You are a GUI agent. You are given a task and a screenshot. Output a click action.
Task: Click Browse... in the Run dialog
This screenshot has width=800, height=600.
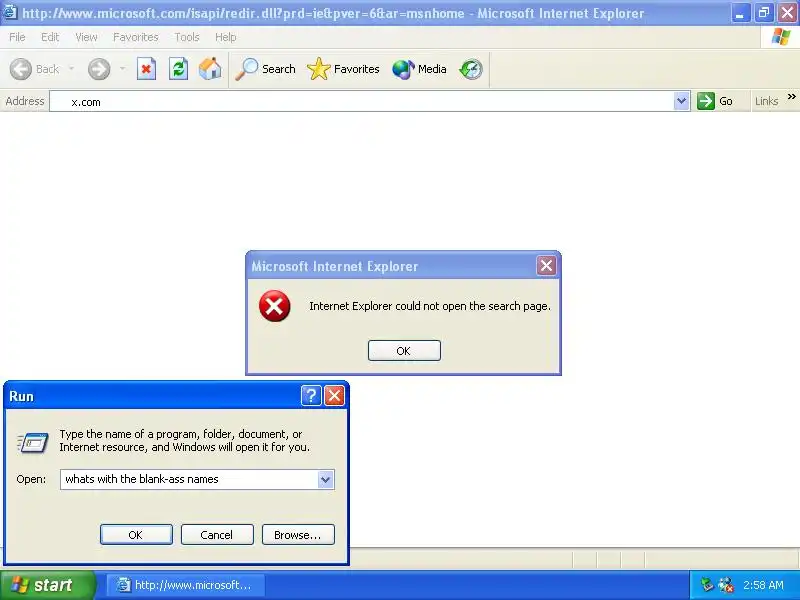(298, 535)
